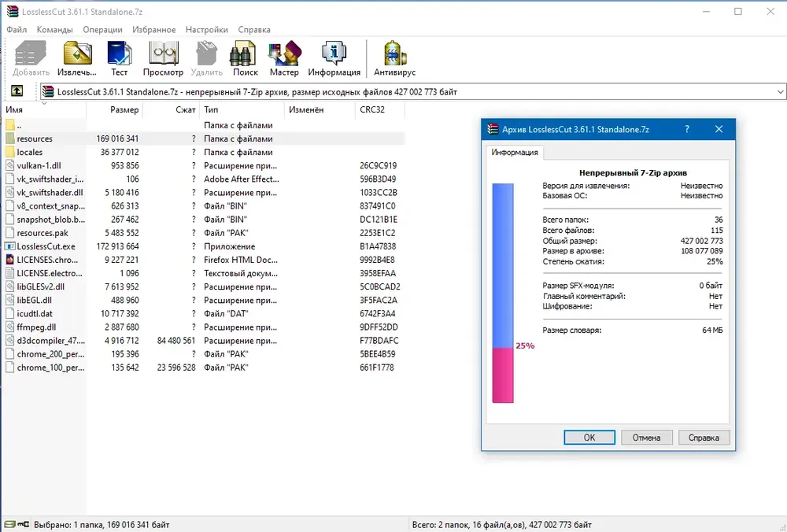The height and width of the screenshot is (532, 787).
Task: Select the d3dcompiler_47... file name
Action: pyautogui.click(x=50, y=341)
